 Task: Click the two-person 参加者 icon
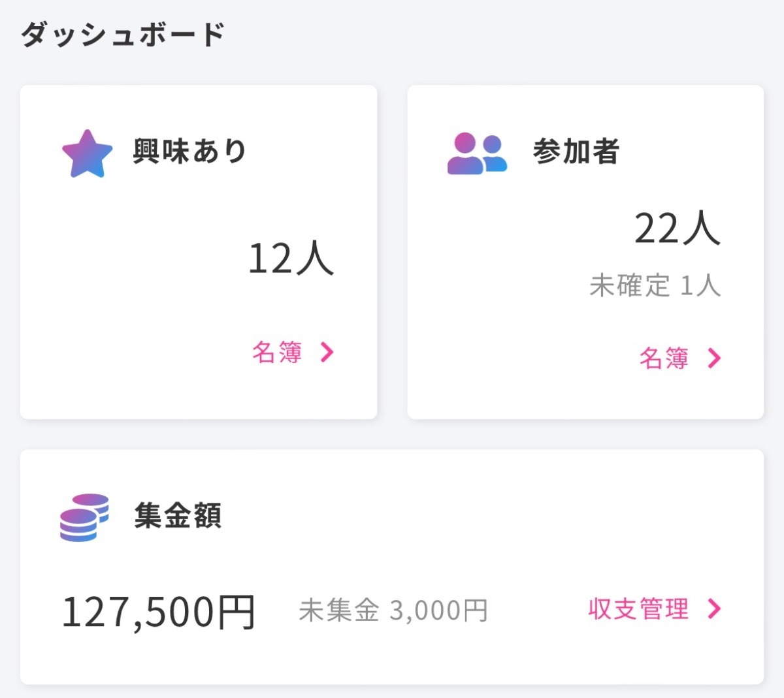(477, 154)
